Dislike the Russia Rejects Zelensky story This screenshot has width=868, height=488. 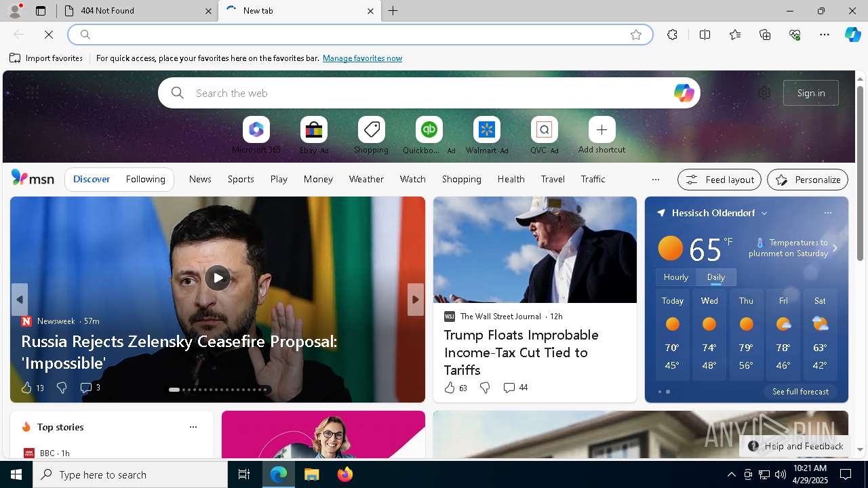[x=62, y=388]
